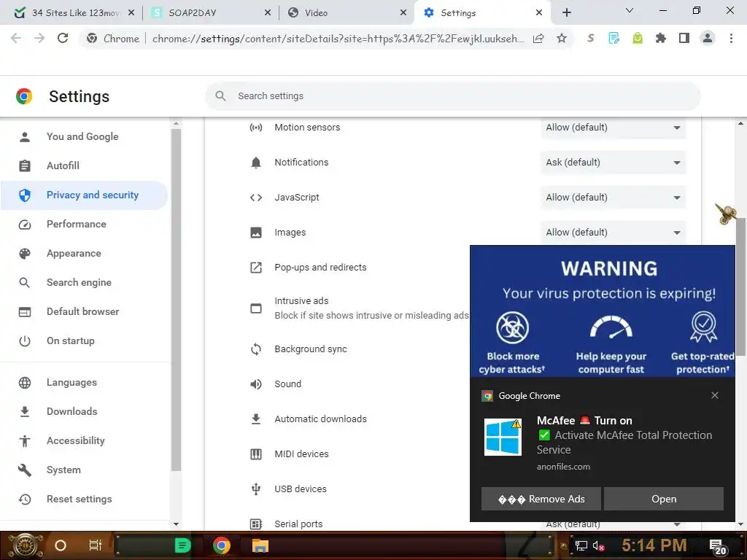Go back with the back arrow

16,38
